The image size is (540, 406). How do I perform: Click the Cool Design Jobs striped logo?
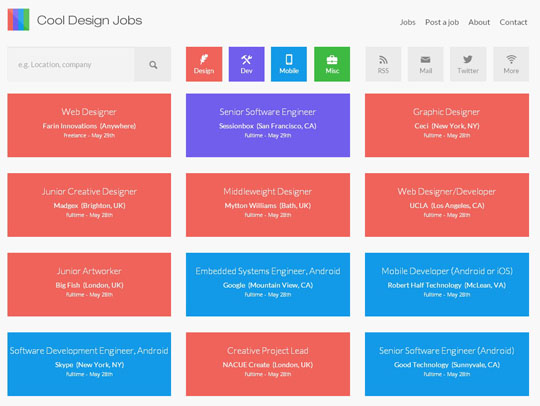[18, 20]
